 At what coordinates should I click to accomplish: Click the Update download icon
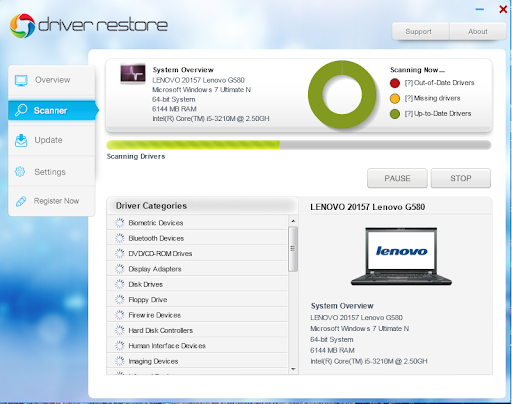21,140
